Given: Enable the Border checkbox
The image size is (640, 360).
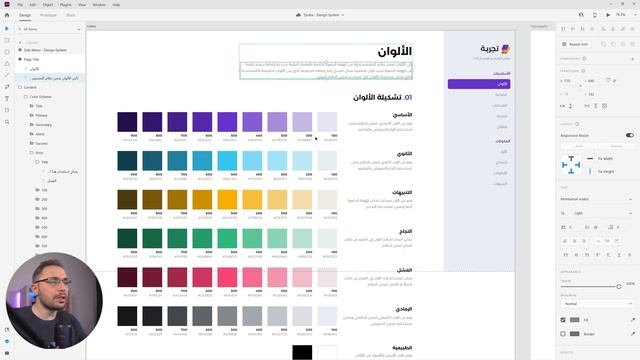Looking at the screenshot, I should pyautogui.click(x=563, y=334).
